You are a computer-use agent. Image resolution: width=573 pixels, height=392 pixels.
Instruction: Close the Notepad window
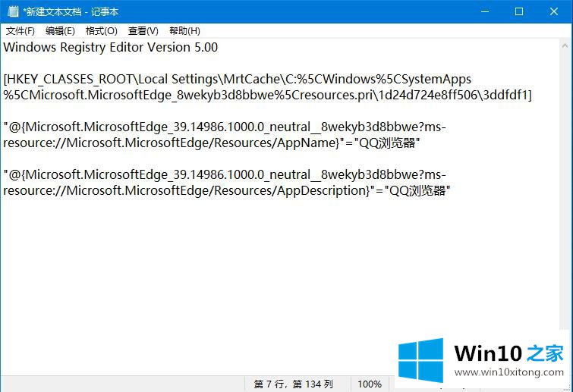553,11
